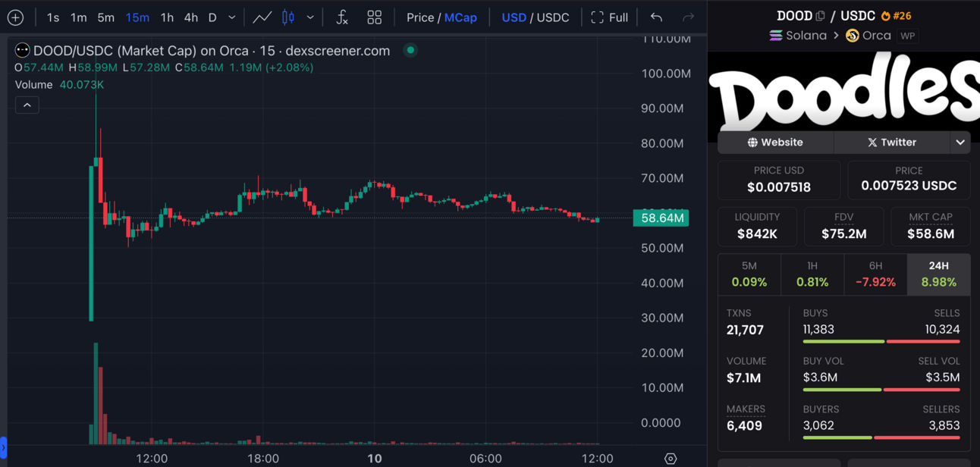Click the MKT CAP $58.6M box
The height and width of the screenshot is (467, 980).
click(x=931, y=227)
